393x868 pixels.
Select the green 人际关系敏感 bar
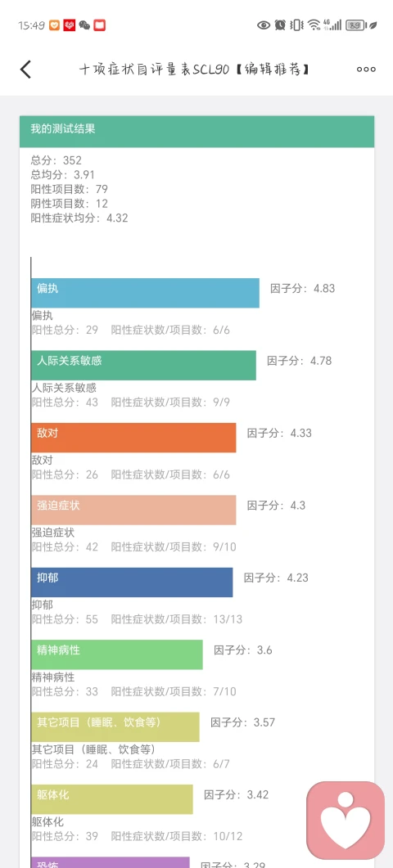click(143, 366)
